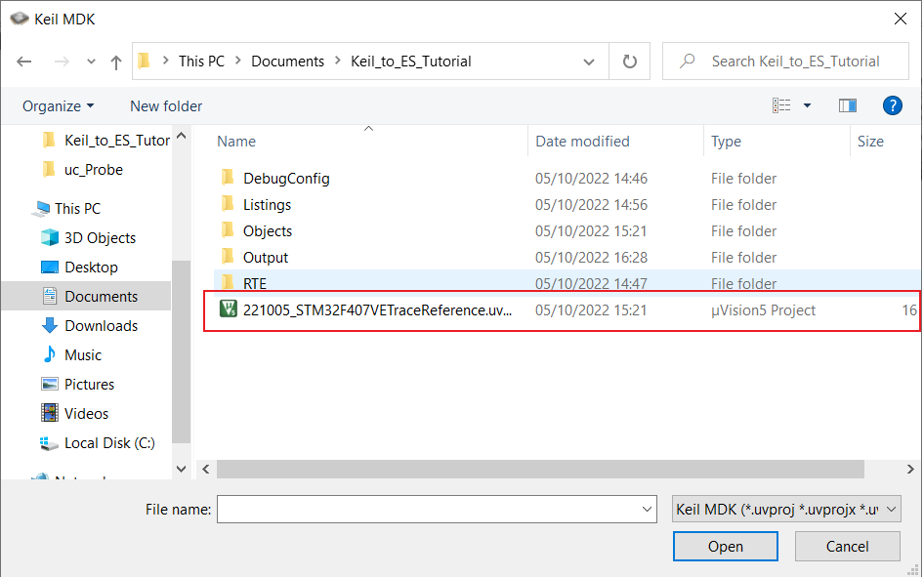Open the view options dropdown arrow
The image size is (924, 577).
point(807,105)
